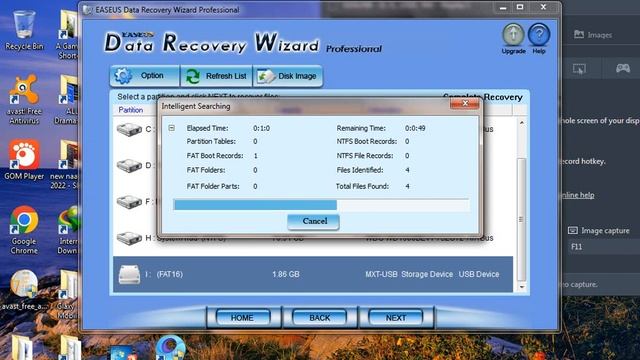This screenshot has height=360, width=640.
Task: Click the Image capture label icon
Action: (x=573, y=231)
